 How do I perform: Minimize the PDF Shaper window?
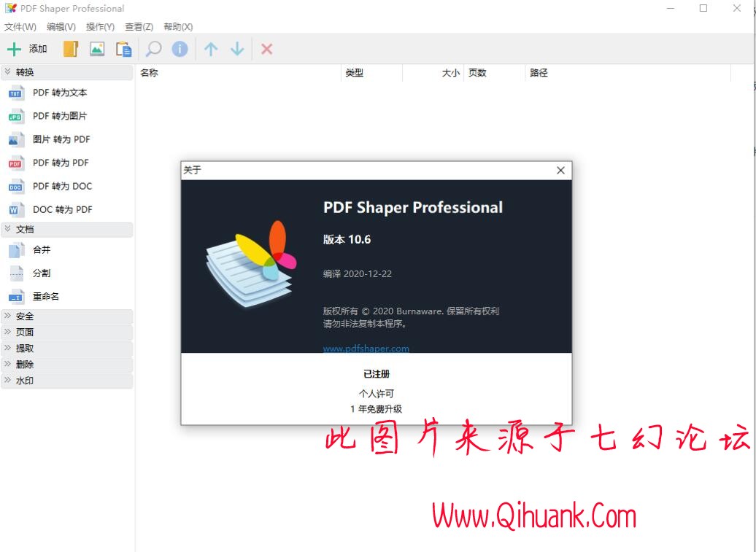point(670,8)
